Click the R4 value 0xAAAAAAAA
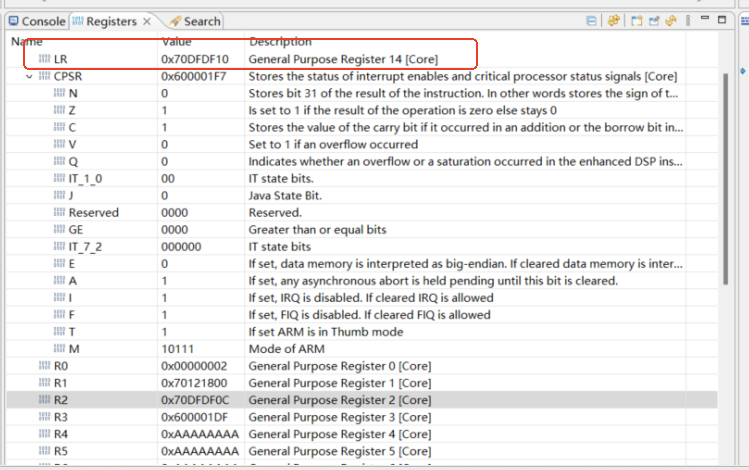Image resolution: width=749 pixels, height=470 pixels. pyautogui.click(x=200, y=434)
